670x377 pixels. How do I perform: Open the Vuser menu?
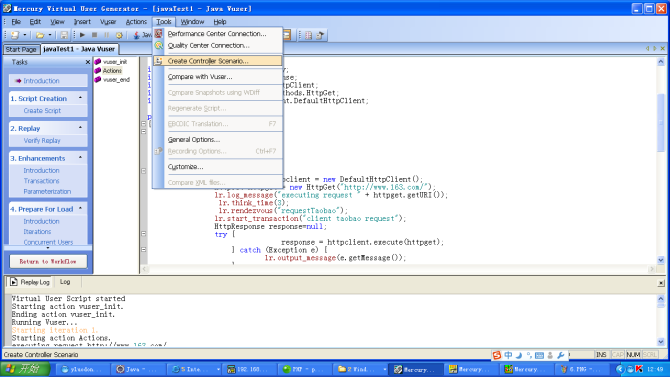click(x=108, y=22)
